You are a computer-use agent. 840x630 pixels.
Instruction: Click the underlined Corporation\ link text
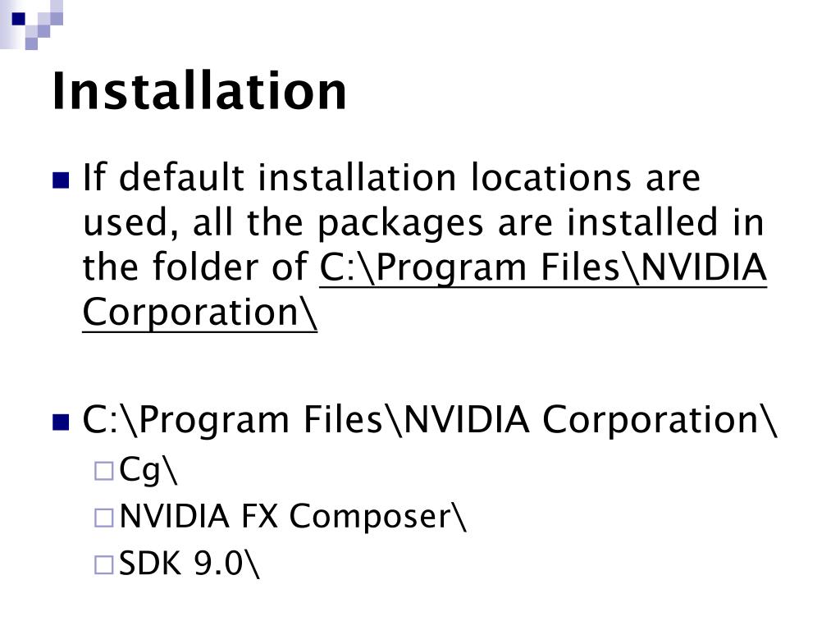click(200, 313)
